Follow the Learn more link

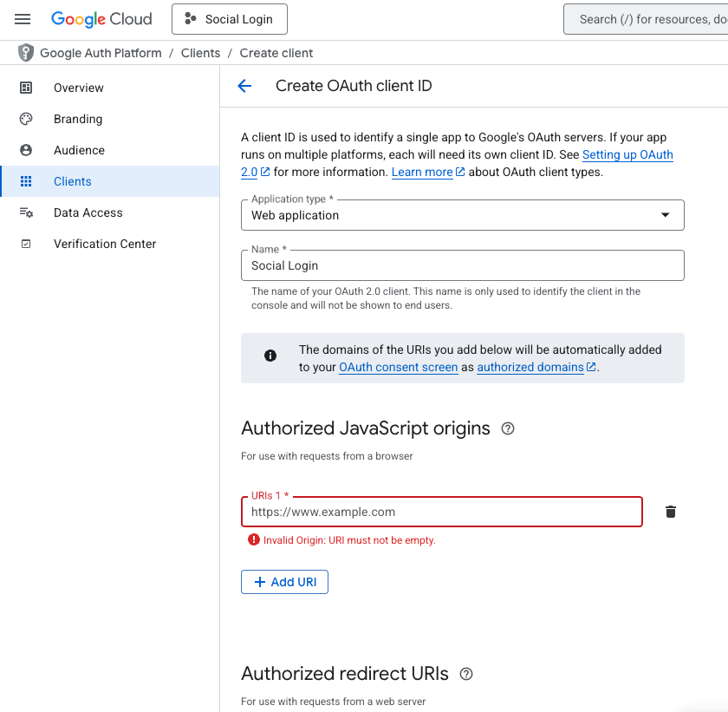pos(422,172)
